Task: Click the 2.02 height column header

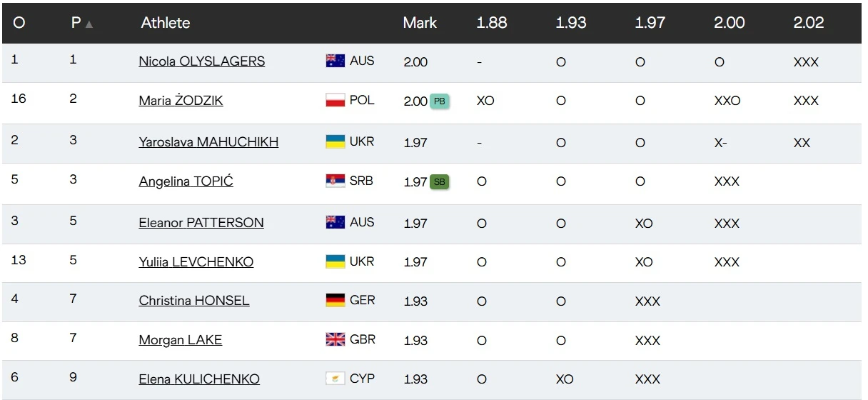Action: tap(809, 23)
